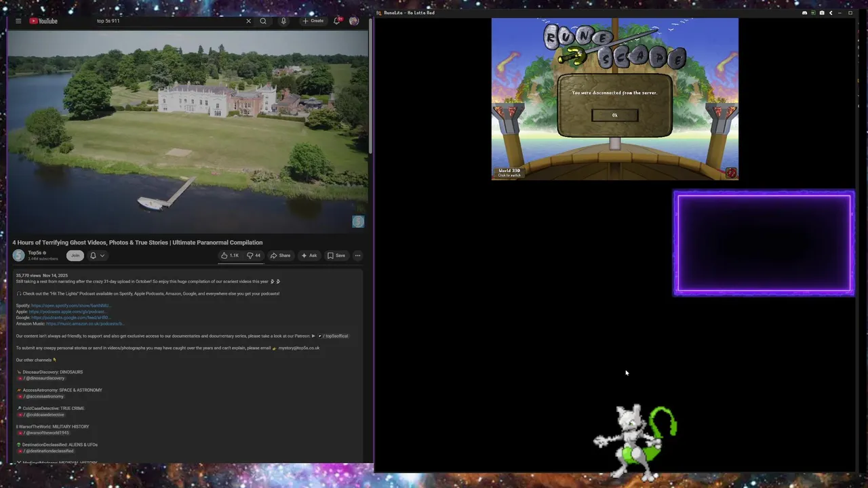This screenshot has height=488, width=868.
Task: Click the red music toggle on RuneScape login screen
Action: pos(731,173)
